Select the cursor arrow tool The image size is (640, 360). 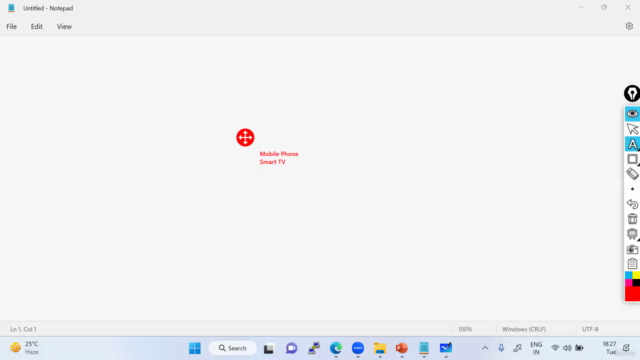point(632,129)
